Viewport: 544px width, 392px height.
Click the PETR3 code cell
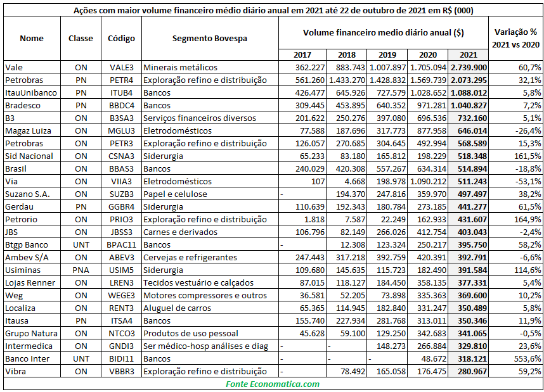pos(122,143)
